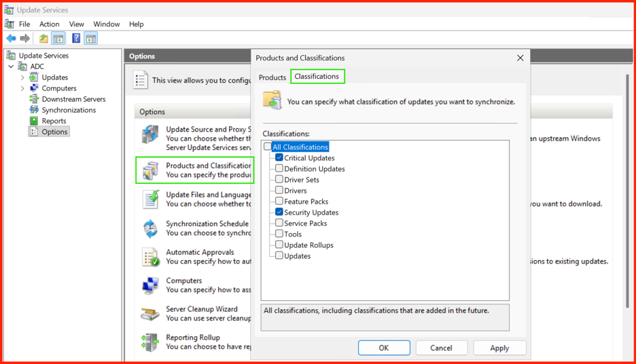
Task: Click the Reporting Rollup server icon
Action: point(150,342)
